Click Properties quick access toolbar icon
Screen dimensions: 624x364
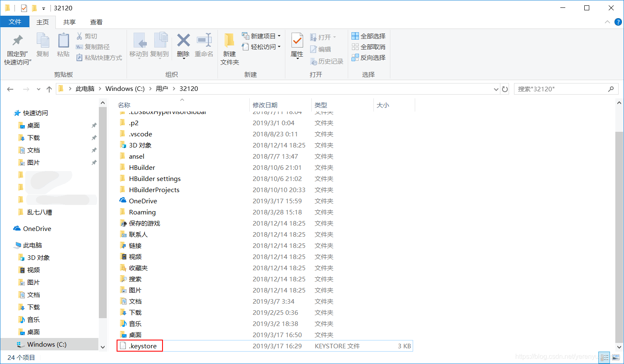24,8
